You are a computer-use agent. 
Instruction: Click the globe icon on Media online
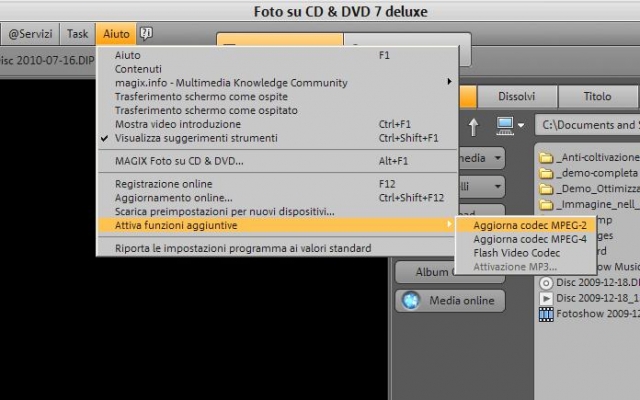coord(411,300)
